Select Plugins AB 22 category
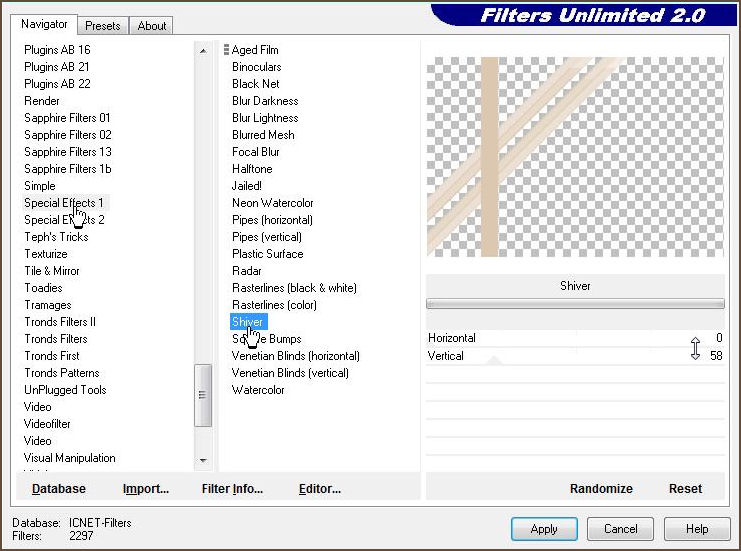Viewport: 741px width, 551px height. click(x=57, y=84)
